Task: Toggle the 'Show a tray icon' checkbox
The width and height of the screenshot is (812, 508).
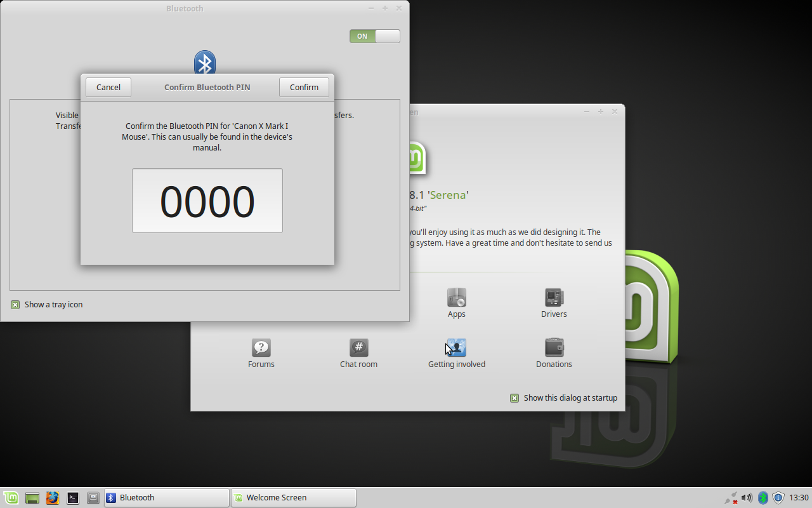Action: (15, 304)
